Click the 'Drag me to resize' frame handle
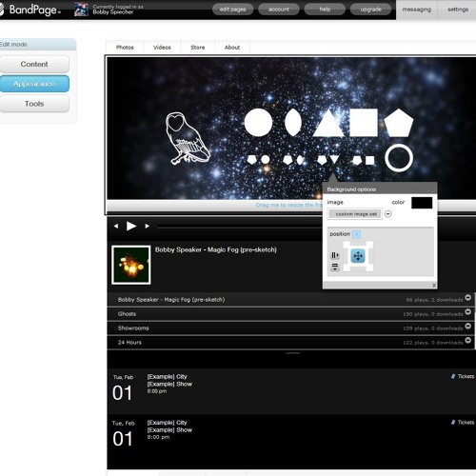Viewport: 476px width, 476px height. click(x=288, y=205)
